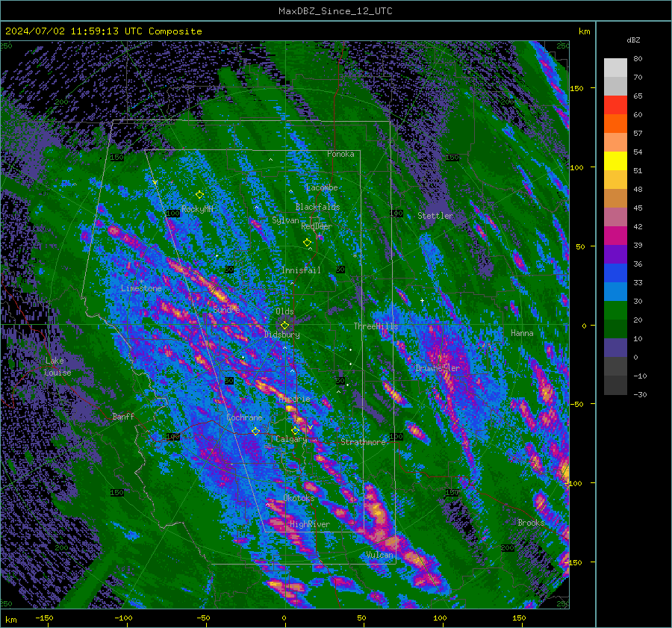Screen dimensions: 672x628
Task: Select the light gray 70-80 dBZ swatch
Action: [x=615, y=68]
